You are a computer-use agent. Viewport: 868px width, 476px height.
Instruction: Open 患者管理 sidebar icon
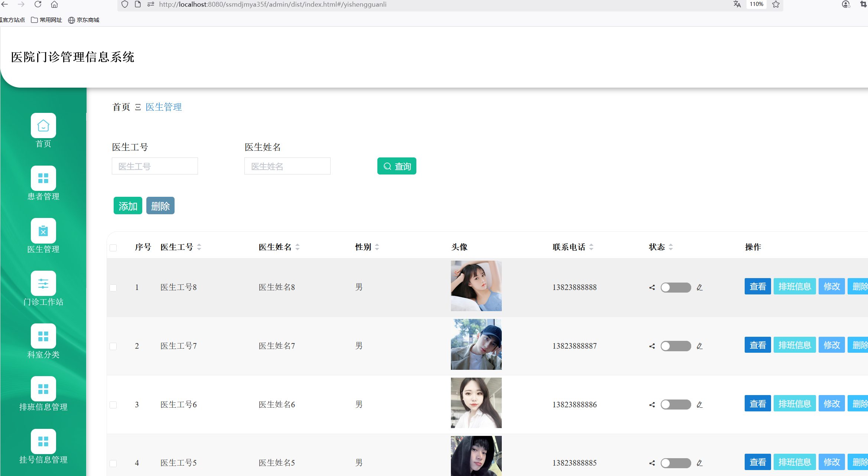click(x=43, y=179)
